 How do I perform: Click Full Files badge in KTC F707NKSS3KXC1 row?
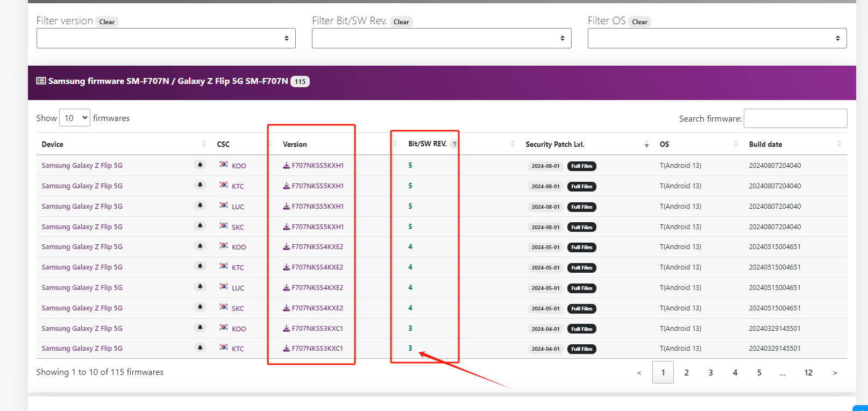[x=582, y=349]
